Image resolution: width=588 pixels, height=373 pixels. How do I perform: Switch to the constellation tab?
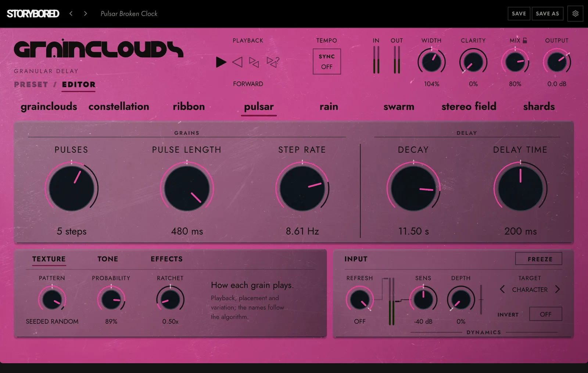(119, 106)
